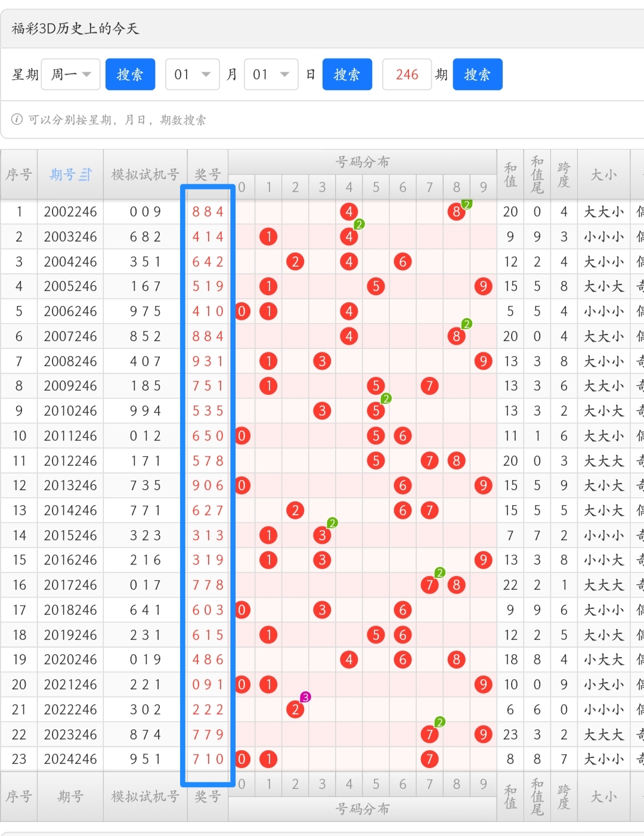Click red ball 4 in row 2020246
This screenshot has width=644, height=836.
click(x=349, y=659)
